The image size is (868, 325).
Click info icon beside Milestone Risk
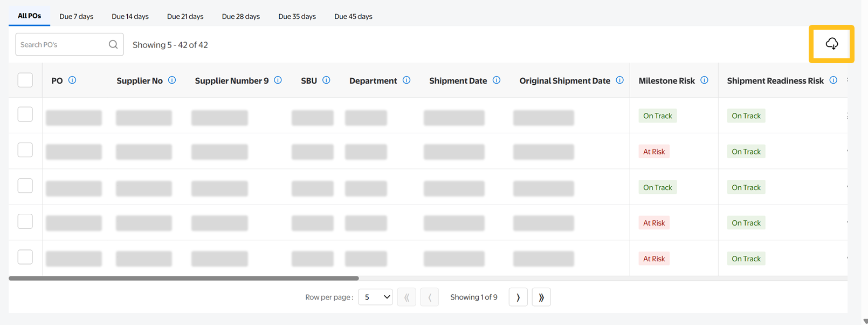[704, 80]
